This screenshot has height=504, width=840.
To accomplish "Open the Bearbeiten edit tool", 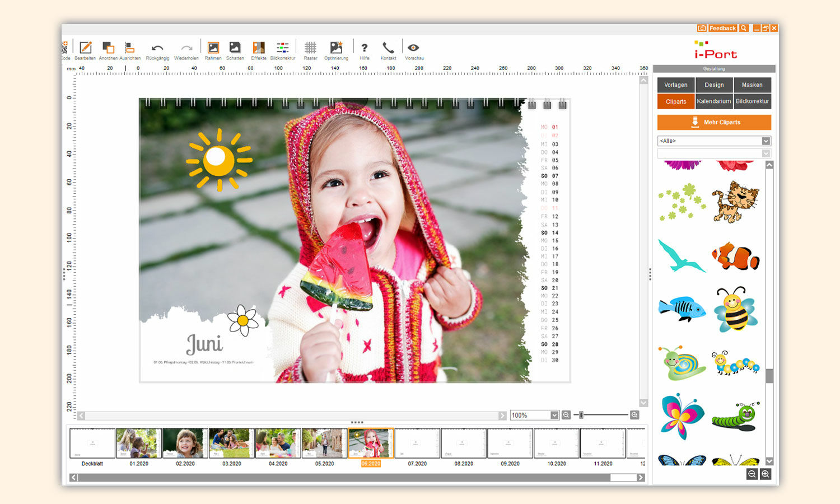I will click(x=85, y=49).
